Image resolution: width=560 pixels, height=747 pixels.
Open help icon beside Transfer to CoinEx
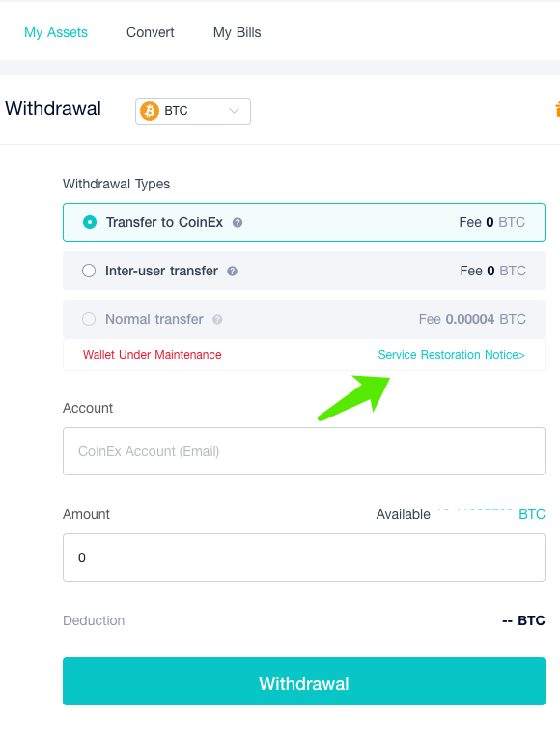[238, 223]
